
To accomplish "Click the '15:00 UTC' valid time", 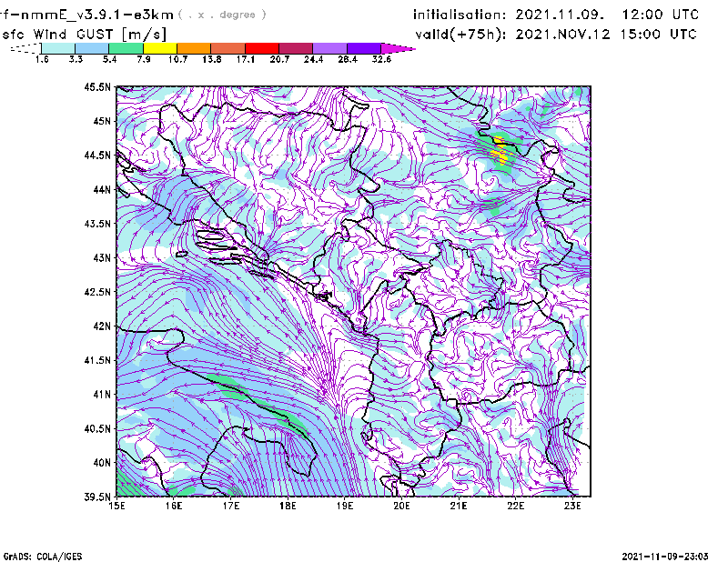I will 658,35.
